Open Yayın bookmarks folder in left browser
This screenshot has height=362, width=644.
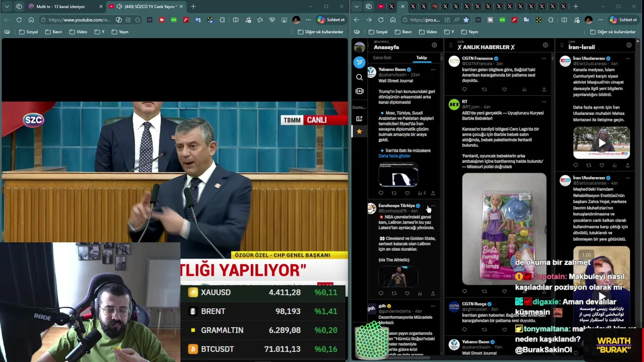[120, 32]
